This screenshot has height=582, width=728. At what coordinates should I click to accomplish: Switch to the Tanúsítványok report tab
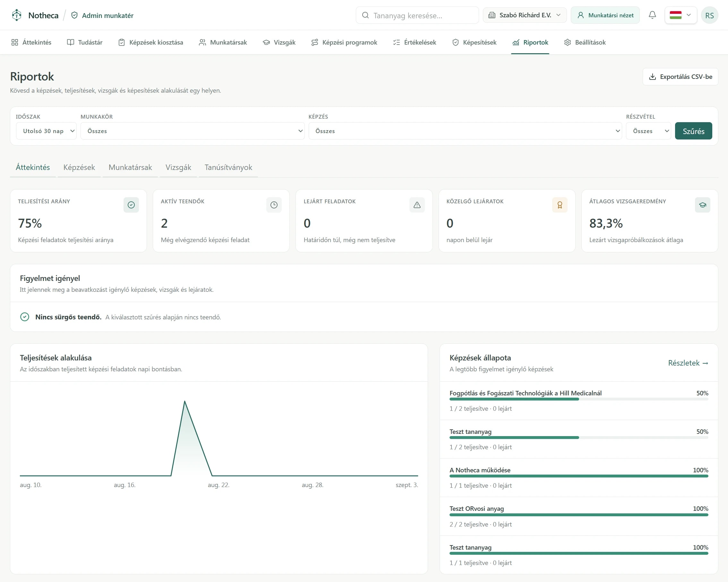228,167
